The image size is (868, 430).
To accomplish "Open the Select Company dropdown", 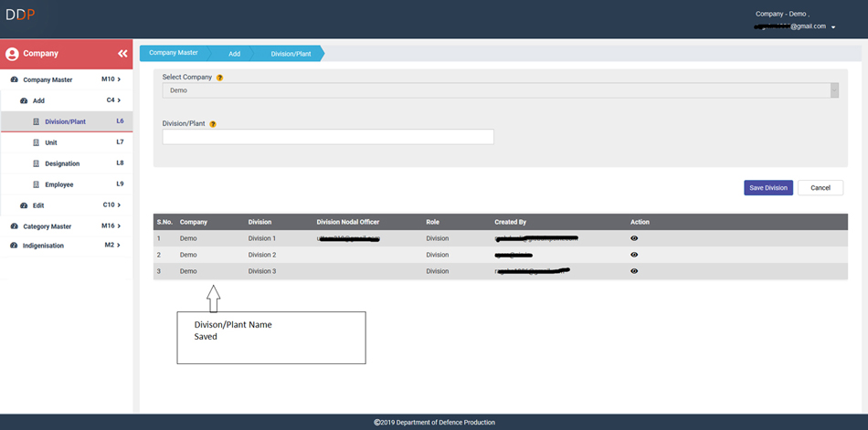I will coord(500,90).
